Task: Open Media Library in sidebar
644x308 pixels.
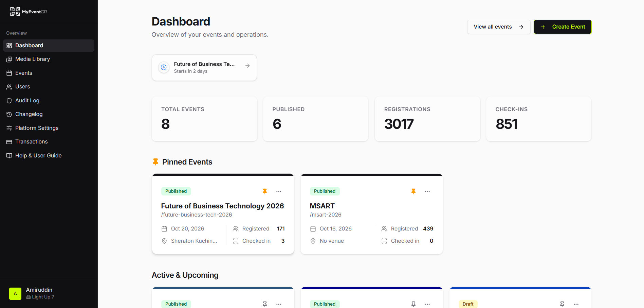Action: click(49, 59)
